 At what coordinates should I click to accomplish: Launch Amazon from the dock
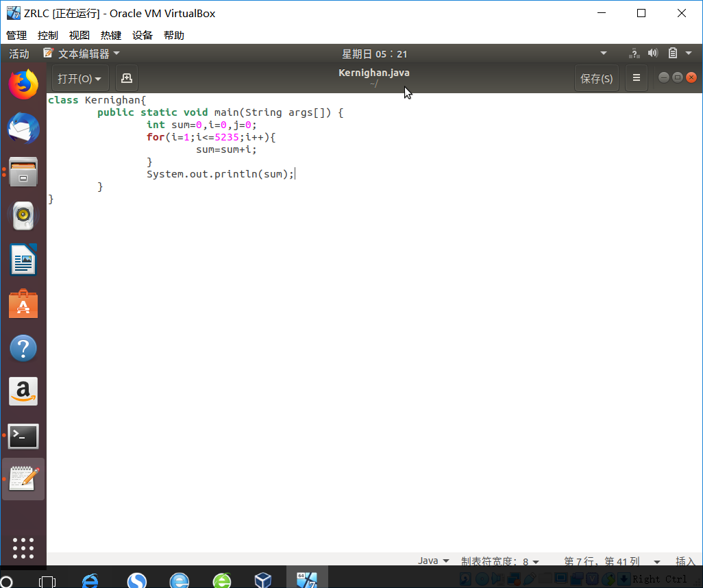click(x=23, y=391)
